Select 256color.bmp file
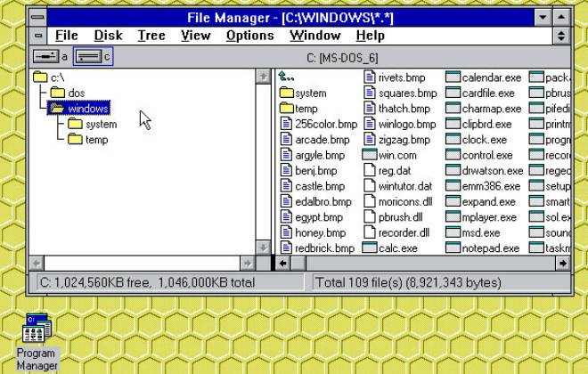Screen dimensions: 588x374 coord(319,124)
